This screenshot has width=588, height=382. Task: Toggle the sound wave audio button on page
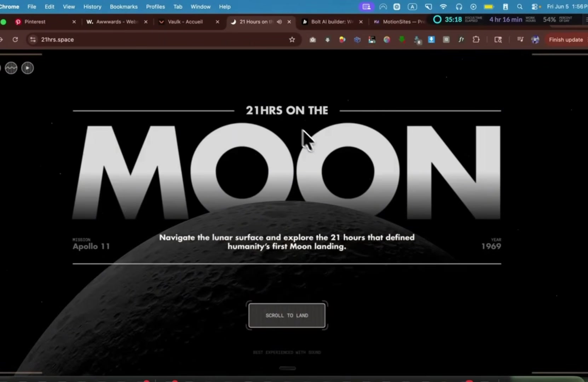(x=11, y=68)
